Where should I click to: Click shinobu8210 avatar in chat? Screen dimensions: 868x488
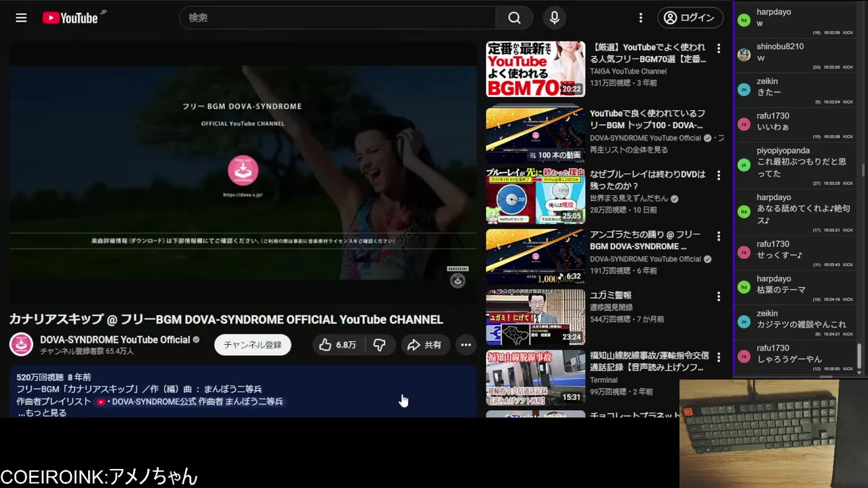point(744,55)
